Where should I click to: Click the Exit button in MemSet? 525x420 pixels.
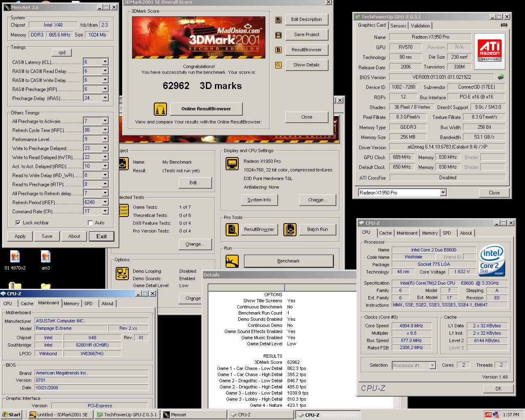tap(102, 236)
